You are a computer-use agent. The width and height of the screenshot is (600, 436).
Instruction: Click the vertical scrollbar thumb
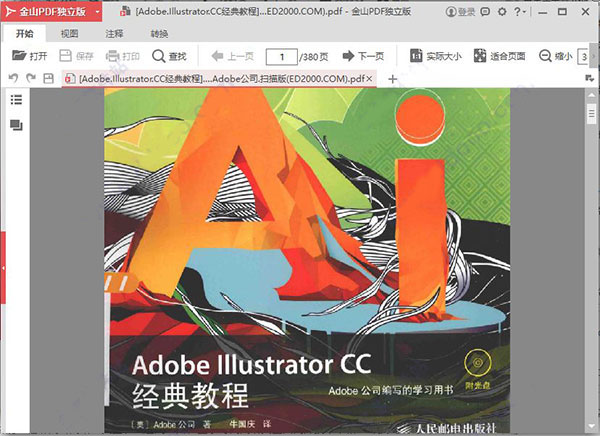(x=591, y=113)
